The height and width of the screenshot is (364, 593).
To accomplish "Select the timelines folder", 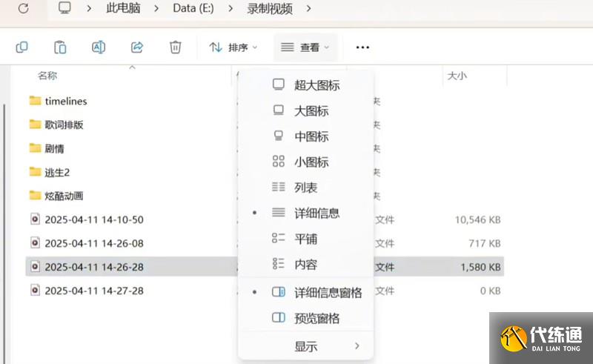I will pos(66,101).
